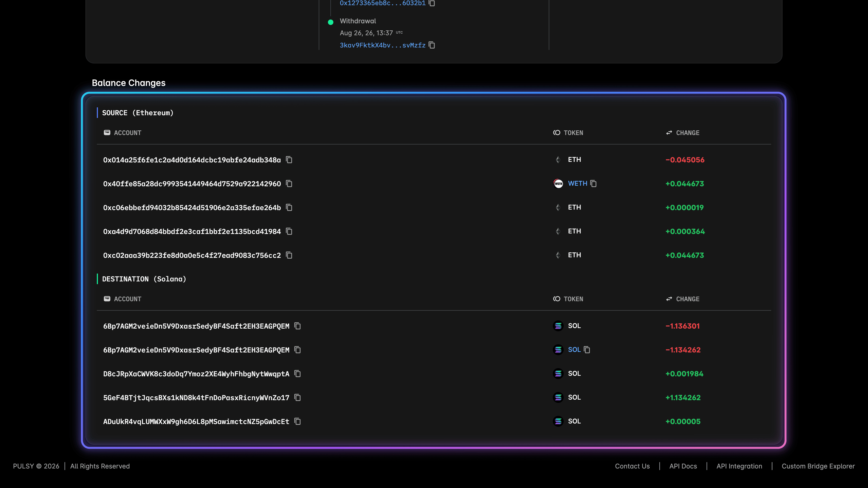Select address text 0x014a25f6fe1c2a4d0d164dcbc19abfe24adb348a
This screenshot has width=868, height=488.
192,160
